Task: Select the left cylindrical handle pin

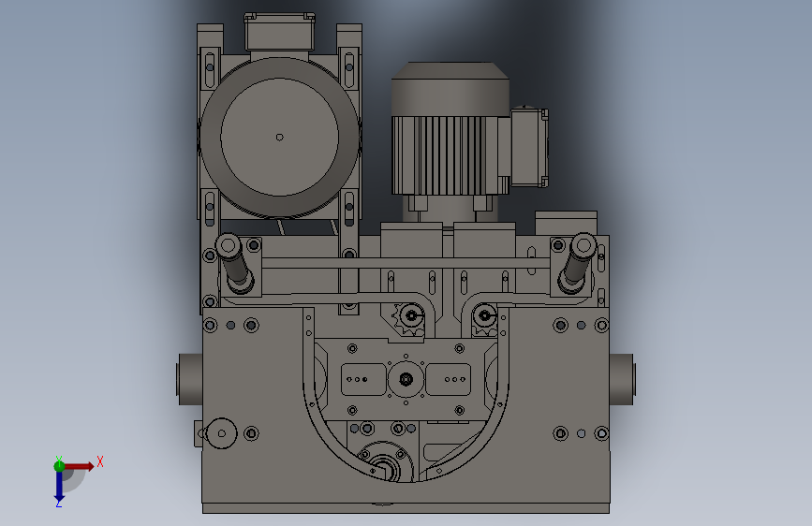Action: click(x=233, y=264)
